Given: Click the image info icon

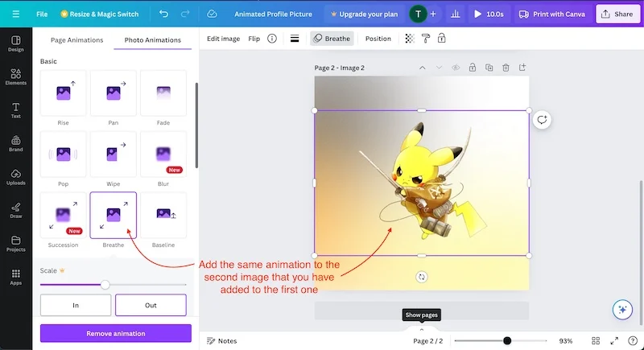Looking at the screenshot, I should pos(272,39).
